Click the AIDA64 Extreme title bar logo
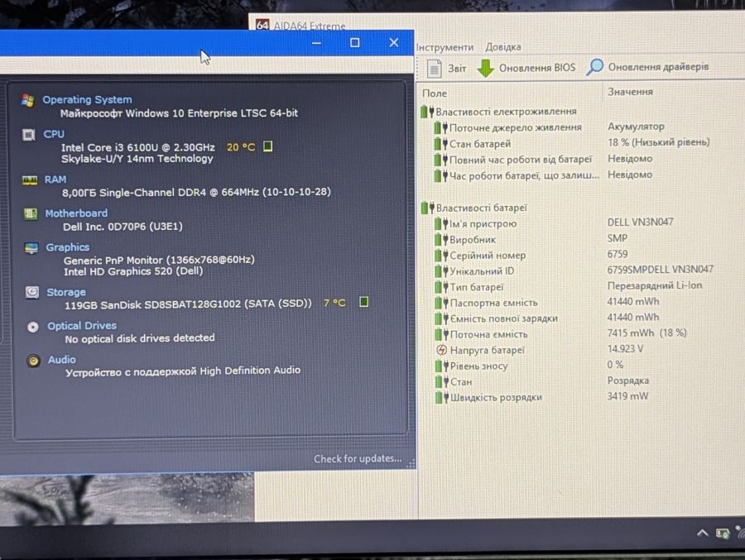The width and height of the screenshot is (745, 560). pyautogui.click(x=262, y=25)
